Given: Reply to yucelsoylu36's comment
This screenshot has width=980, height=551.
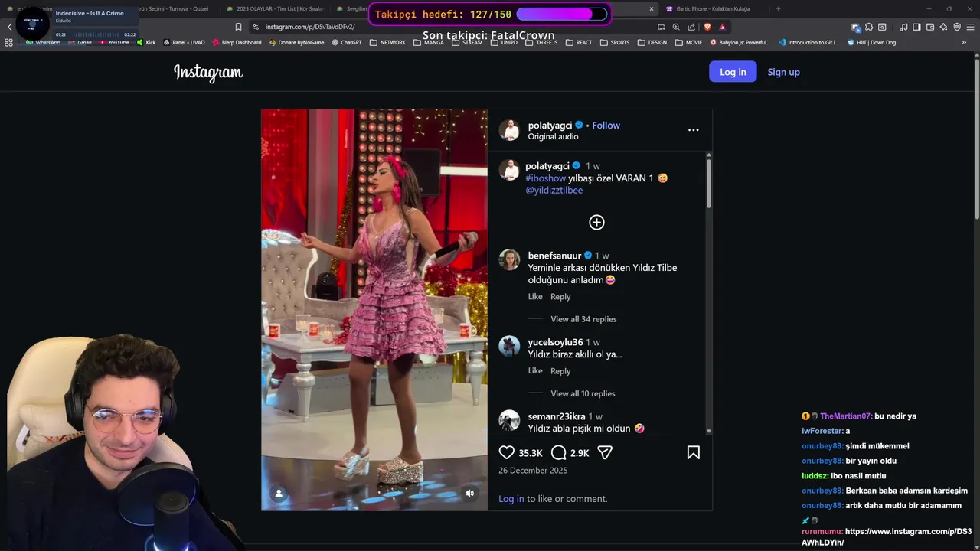Looking at the screenshot, I should coord(560,371).
